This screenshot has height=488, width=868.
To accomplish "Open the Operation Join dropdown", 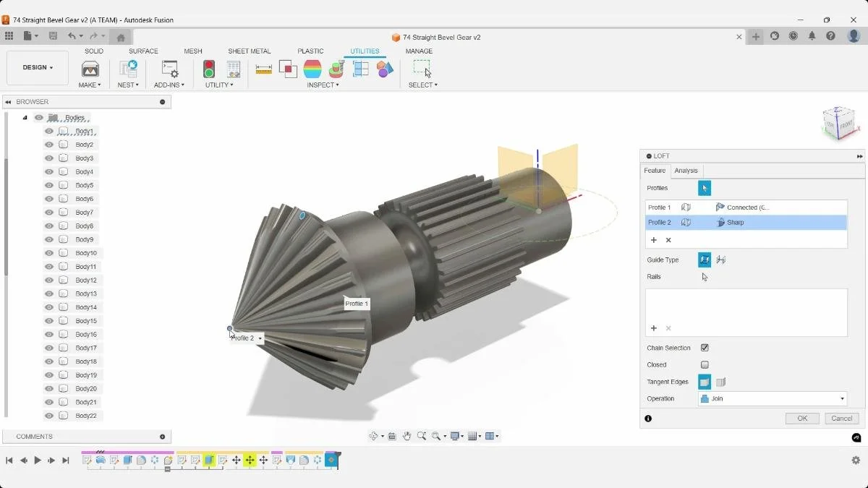I will coord(773,398).
